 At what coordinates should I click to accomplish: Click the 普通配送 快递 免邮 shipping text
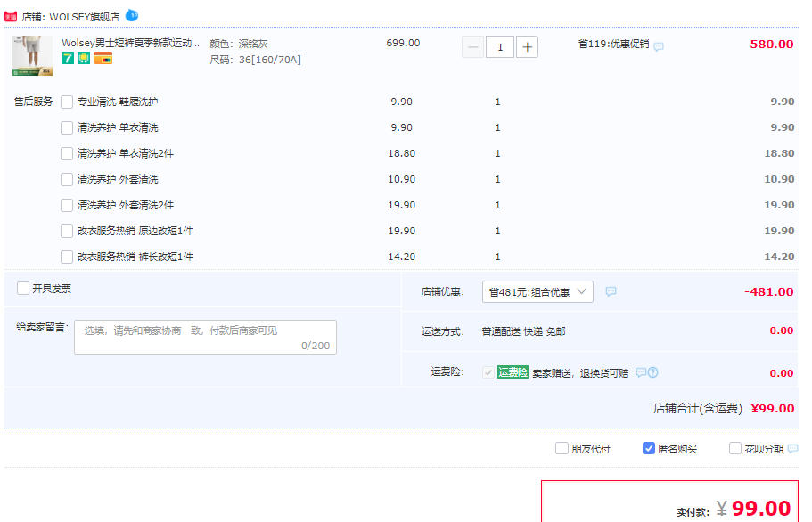coord(523,331)
